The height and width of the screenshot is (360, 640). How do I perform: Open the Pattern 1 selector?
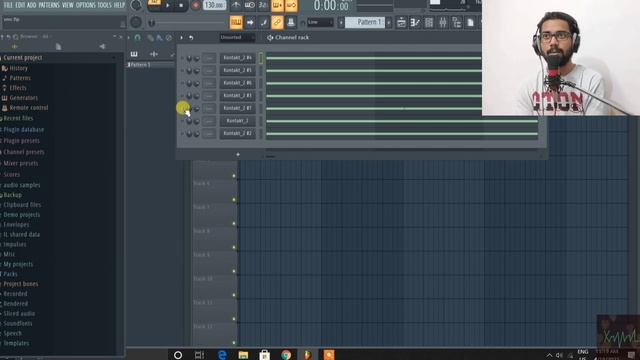tap(365, 22)
